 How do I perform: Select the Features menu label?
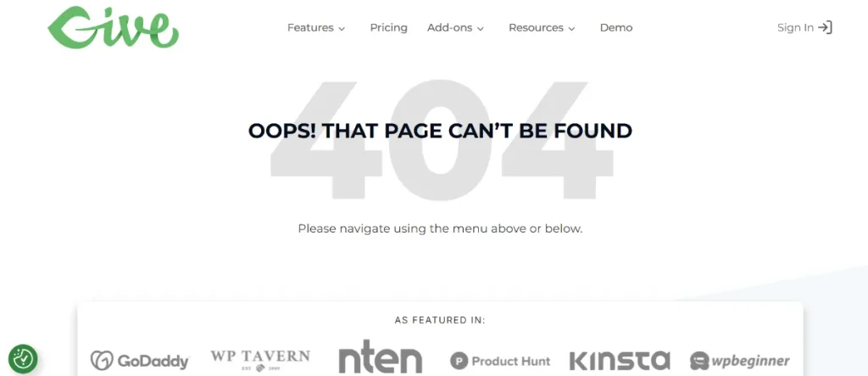[x=310, y=28]
